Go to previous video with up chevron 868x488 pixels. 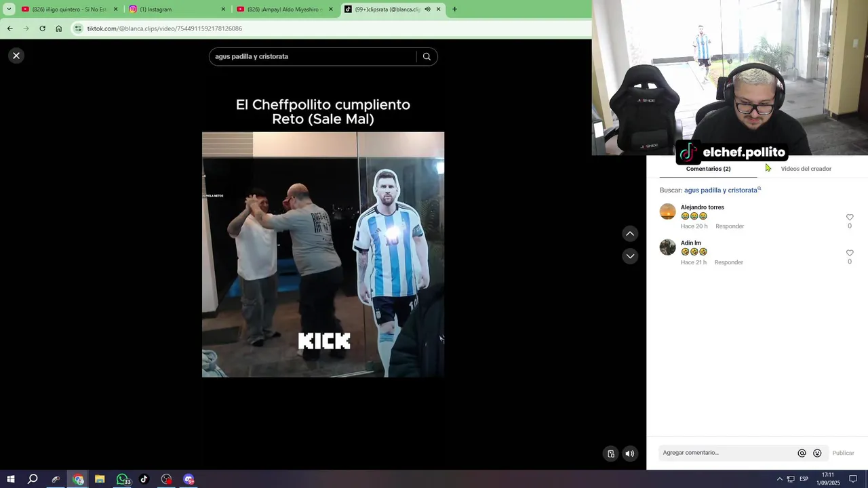tap(630, 234)
